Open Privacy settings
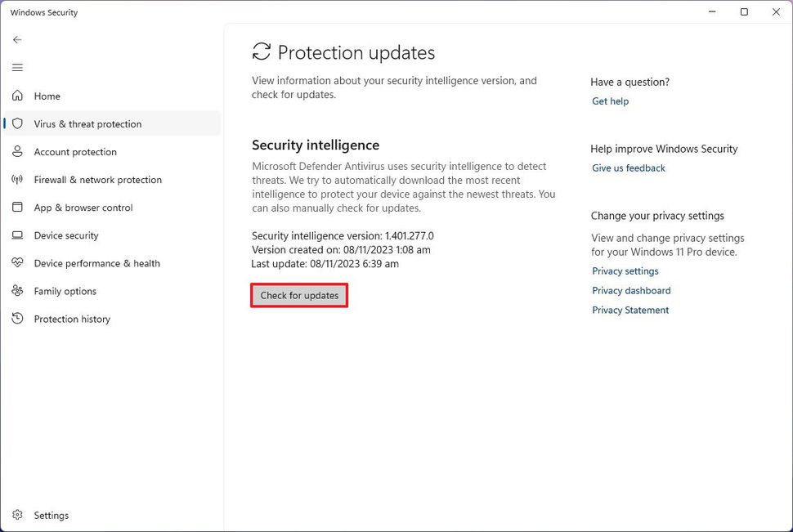Image resolution: width=793 pixels, height=532 pixels. pos(625,270)
